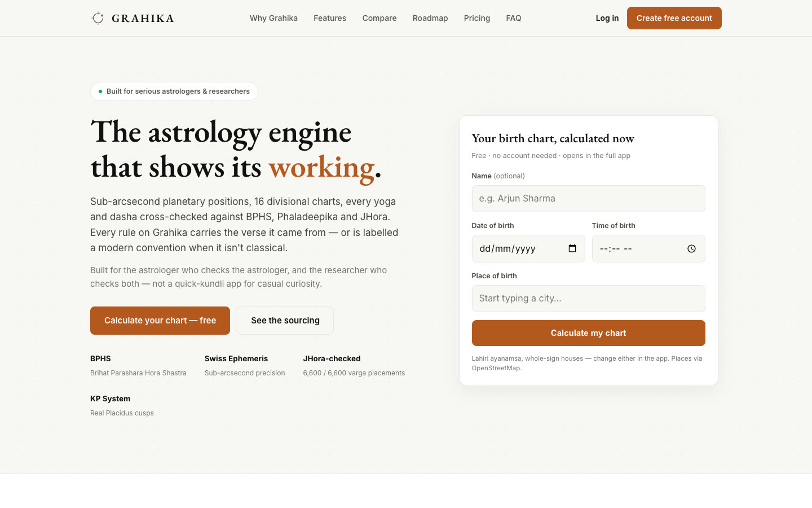View the Pricing page
This screenshot has height=508, width=812.
pyautogui.click(x=477, y=18)
